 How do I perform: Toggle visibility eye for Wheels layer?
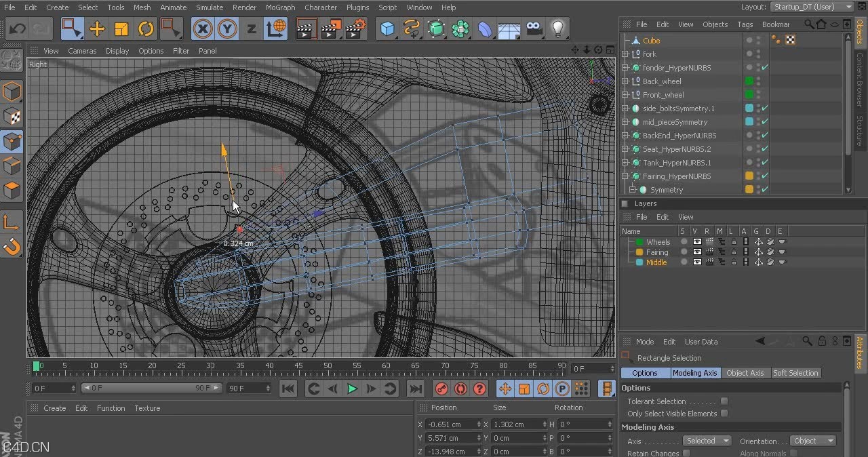697,242
